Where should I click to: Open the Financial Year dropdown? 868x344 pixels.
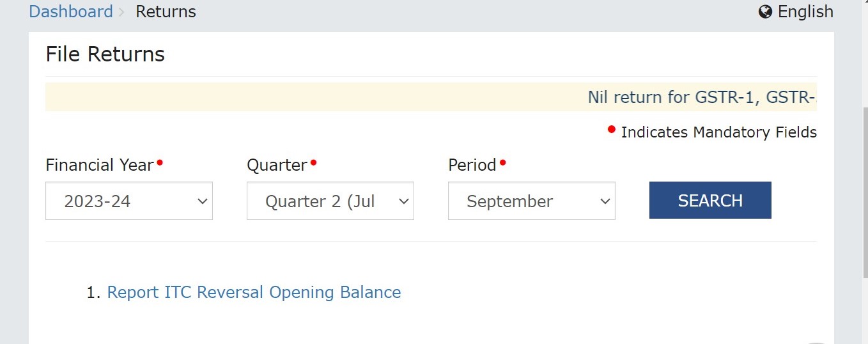129,201
